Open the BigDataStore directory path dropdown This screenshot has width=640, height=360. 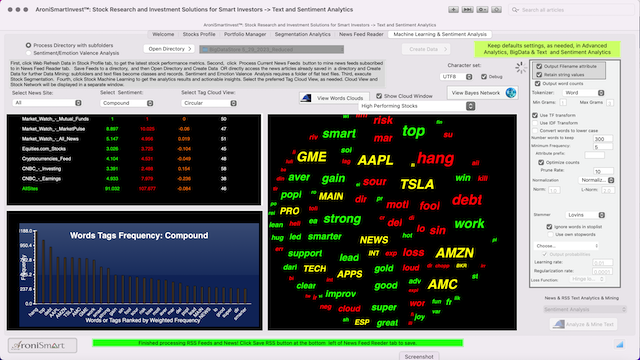[271, 49]
